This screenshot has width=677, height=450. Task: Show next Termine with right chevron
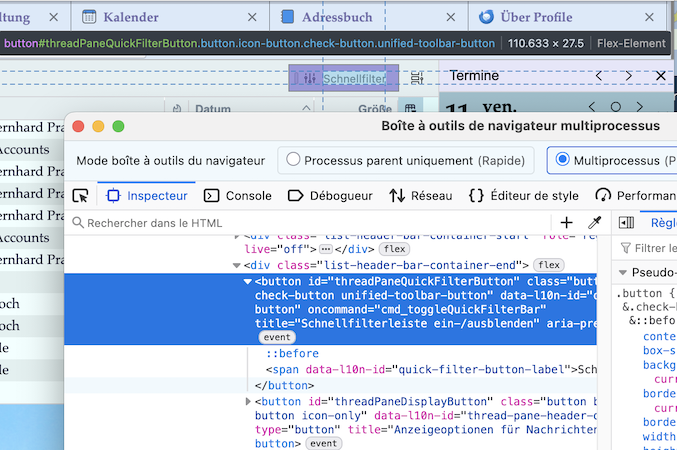(x=629, y=76)
